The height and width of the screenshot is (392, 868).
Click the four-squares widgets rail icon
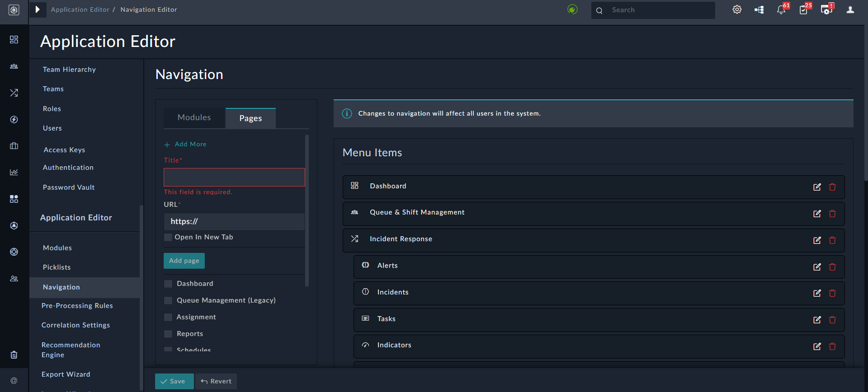pyautogui.click(x=14, y=199)
